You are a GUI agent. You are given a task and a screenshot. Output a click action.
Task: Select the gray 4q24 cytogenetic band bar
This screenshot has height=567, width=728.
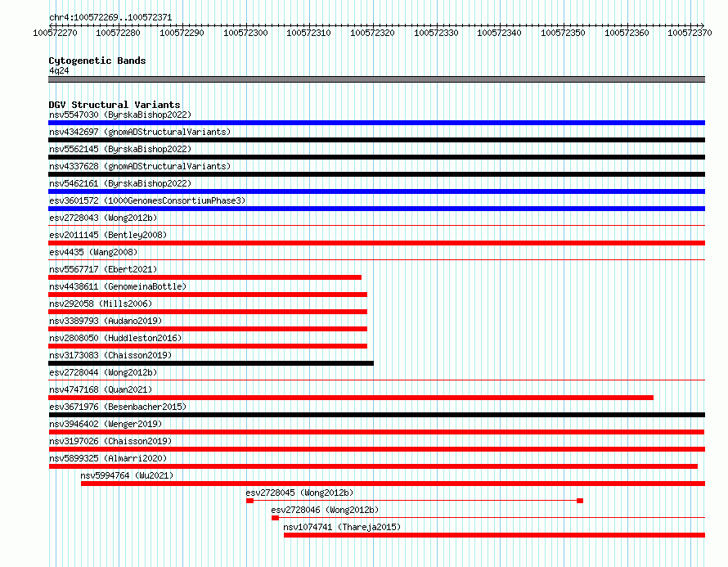tap(376, 79)
